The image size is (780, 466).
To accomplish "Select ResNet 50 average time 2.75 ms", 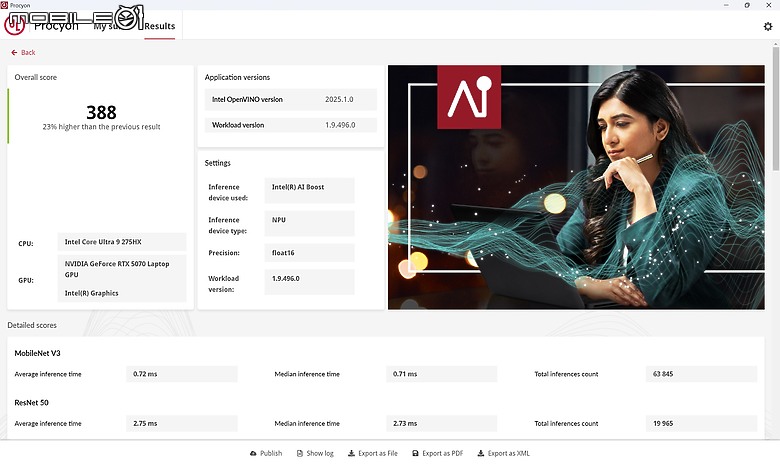I will point(182,424).
